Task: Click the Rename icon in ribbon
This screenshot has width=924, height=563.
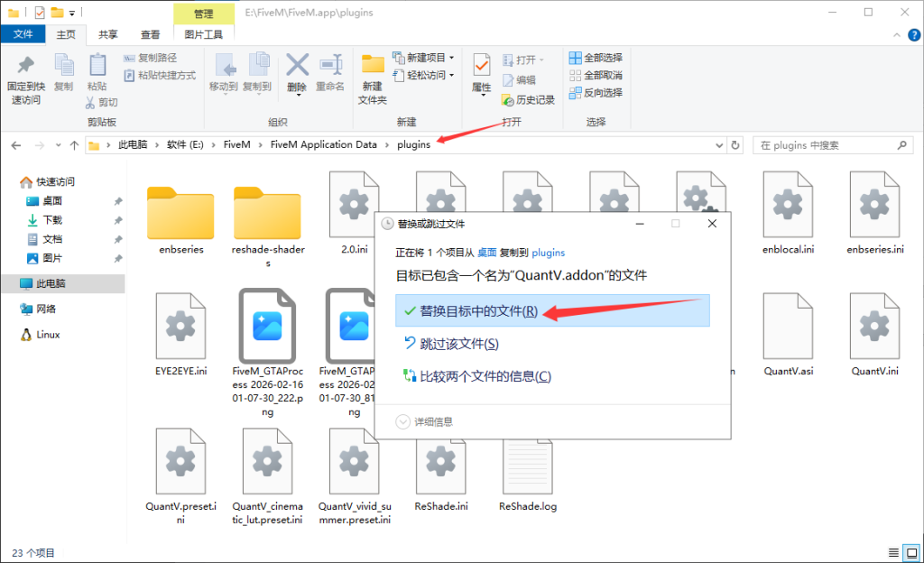Action: (x=330, y=68)
